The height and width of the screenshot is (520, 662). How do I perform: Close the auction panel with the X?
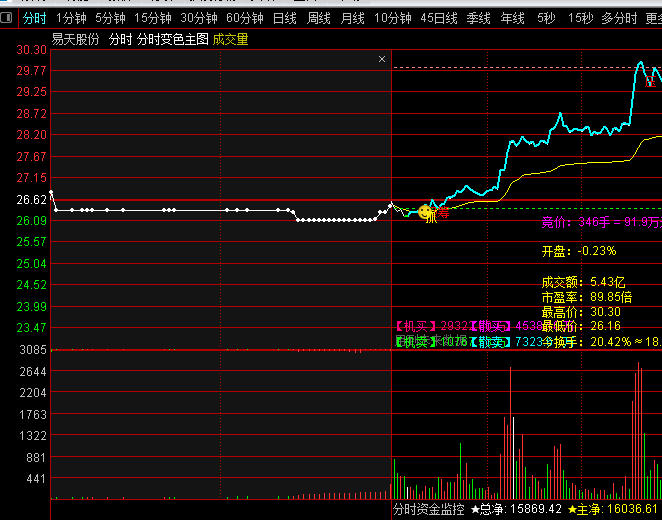pyautogui.click(x=382, y=59)
